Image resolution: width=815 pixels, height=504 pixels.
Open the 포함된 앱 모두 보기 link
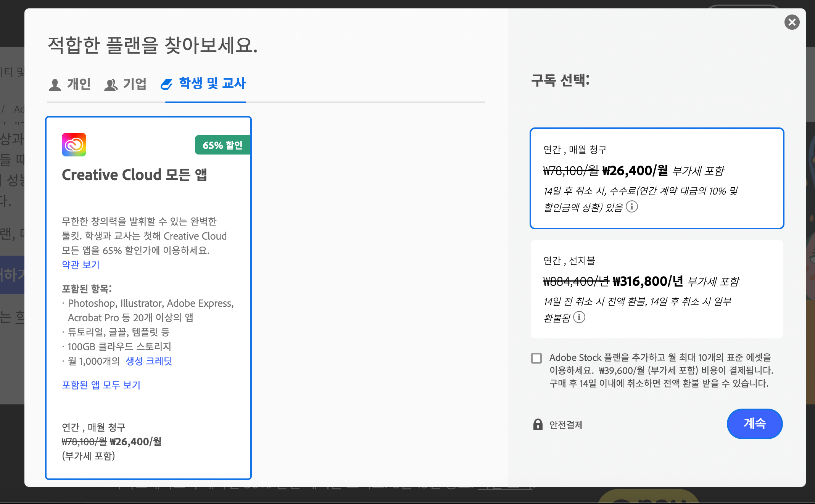coord(101,385)
